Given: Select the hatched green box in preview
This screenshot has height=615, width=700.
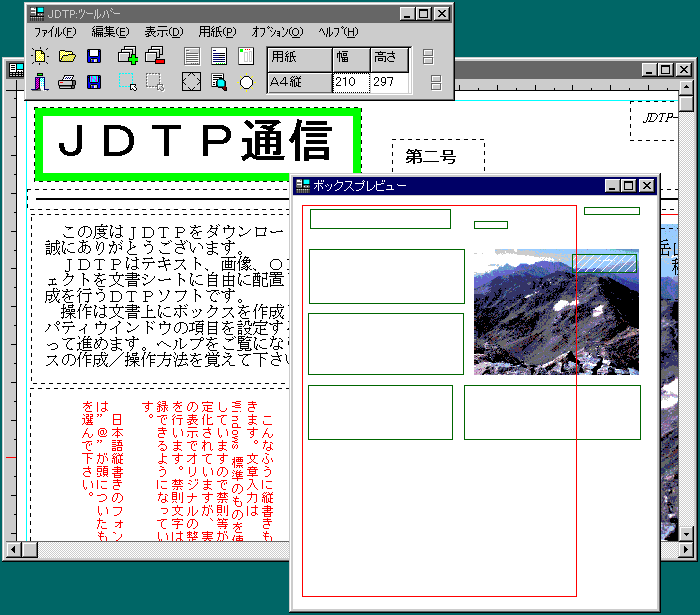Looking at the screenshot, I should click(x=604, y=263).
